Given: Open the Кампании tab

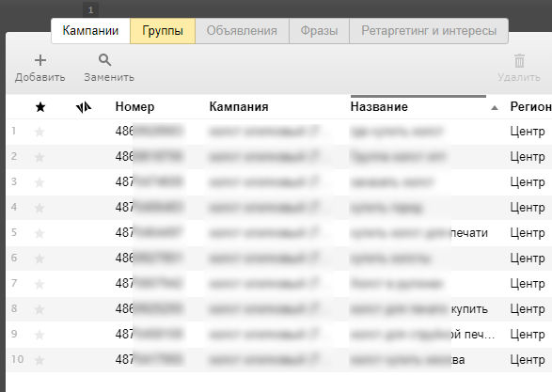Looking at the screenshot, I should point(90,31).
